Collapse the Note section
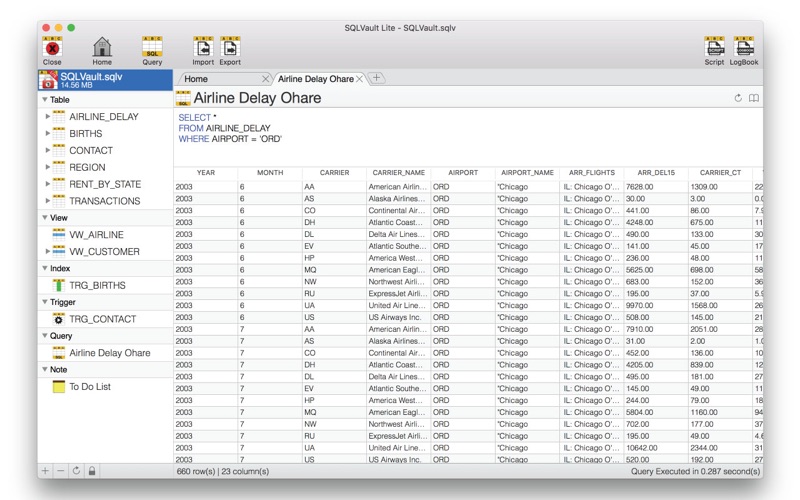The width and height of the screenshot is (800, 500). (x=45, y=369)
